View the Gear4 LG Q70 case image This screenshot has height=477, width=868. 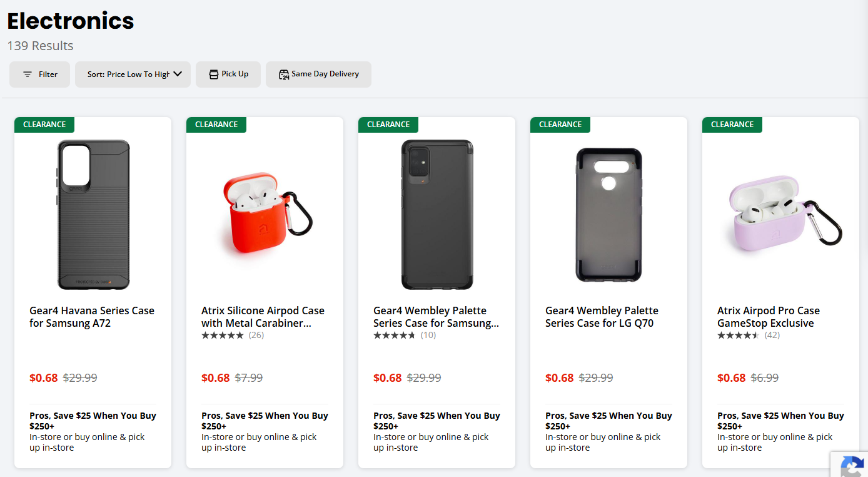click(608, 215)
